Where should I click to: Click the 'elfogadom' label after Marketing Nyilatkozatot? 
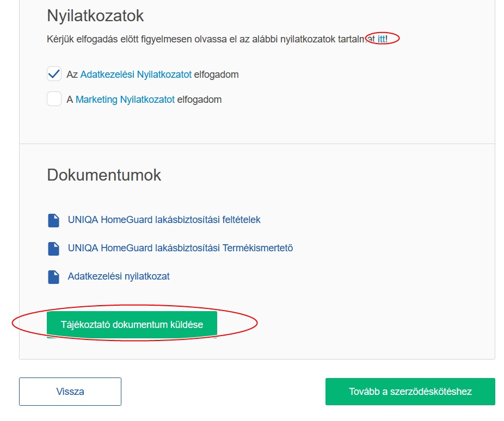point(199,100)
